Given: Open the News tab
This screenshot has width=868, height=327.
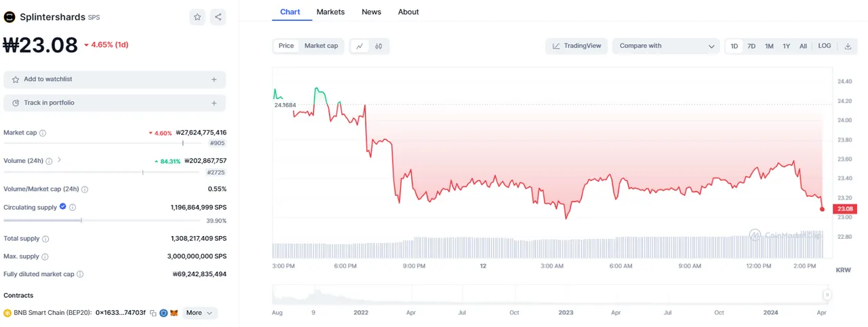Looking at the screenshot, I should [x=371, y=12].
